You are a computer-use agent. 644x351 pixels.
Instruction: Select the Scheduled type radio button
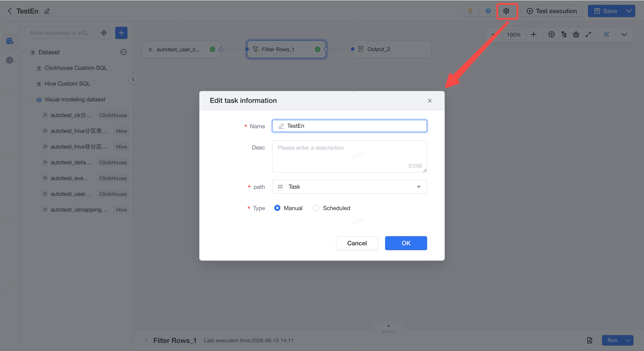(x=316, y=208)
